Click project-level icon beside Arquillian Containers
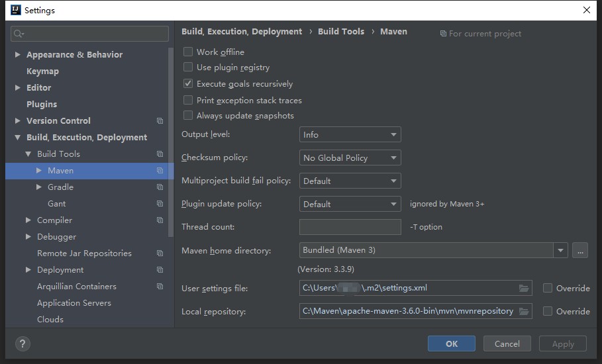Screen dimensions: 602x364 click(160, 286)
